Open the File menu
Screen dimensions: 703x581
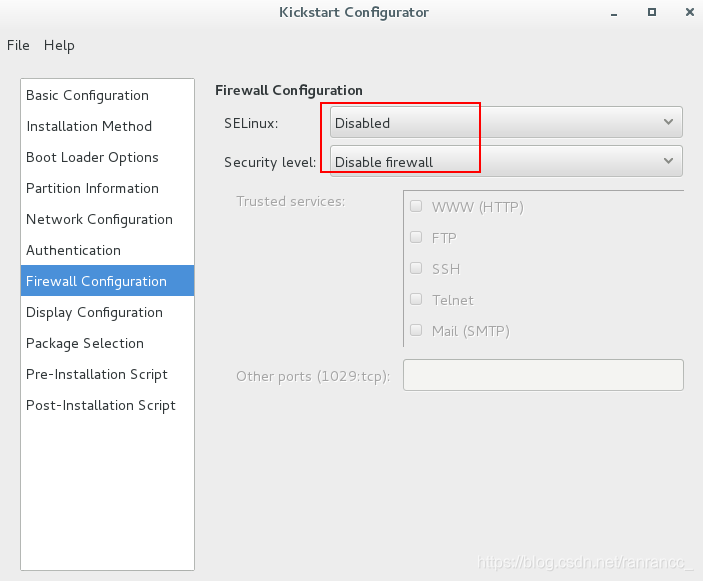pos(18,45)
